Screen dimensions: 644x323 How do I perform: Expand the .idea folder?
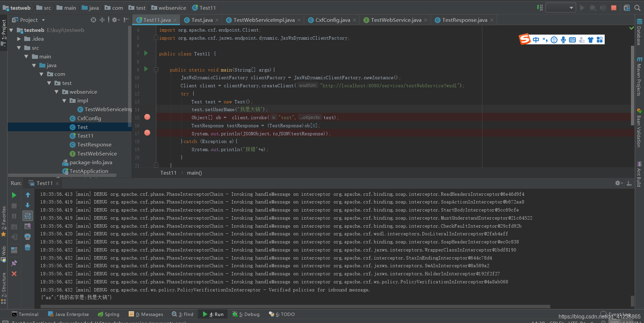[19, 39]
